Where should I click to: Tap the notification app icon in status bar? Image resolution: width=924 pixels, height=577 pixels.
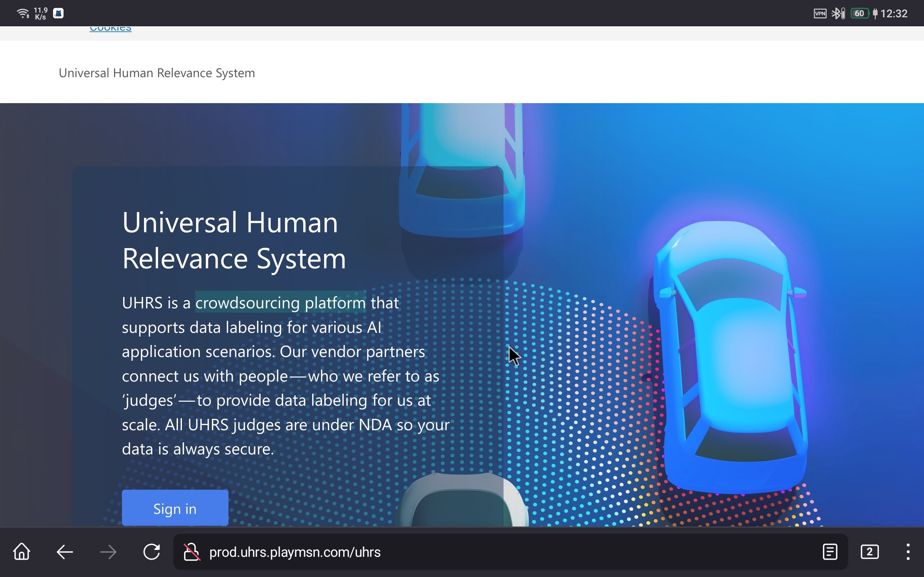click(x=58, y=14)
